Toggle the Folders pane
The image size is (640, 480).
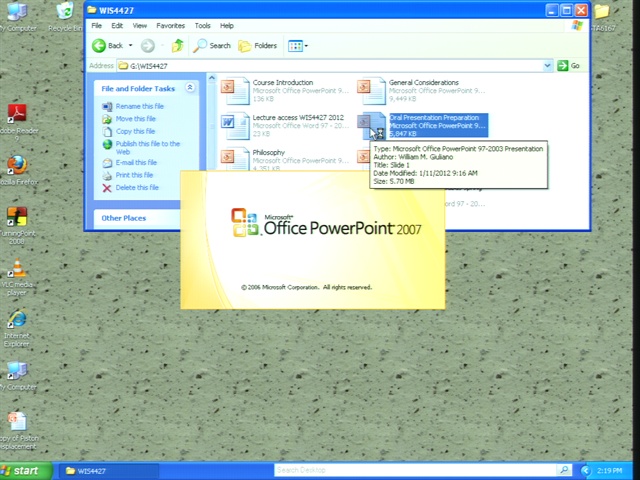click(258, 46)
